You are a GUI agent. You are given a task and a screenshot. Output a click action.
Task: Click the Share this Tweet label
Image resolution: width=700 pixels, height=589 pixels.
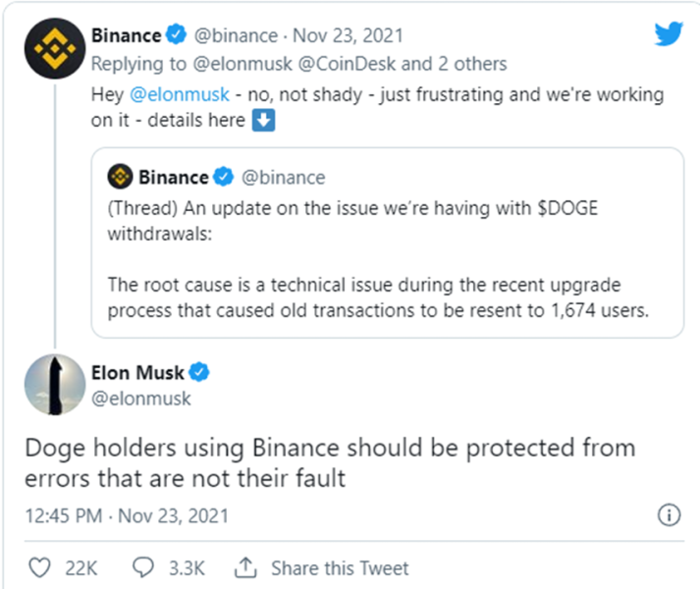tap(340, 567)
